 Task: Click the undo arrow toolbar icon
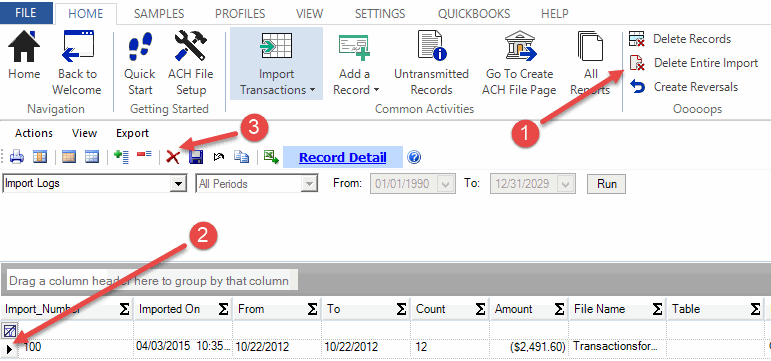[219, 157]
